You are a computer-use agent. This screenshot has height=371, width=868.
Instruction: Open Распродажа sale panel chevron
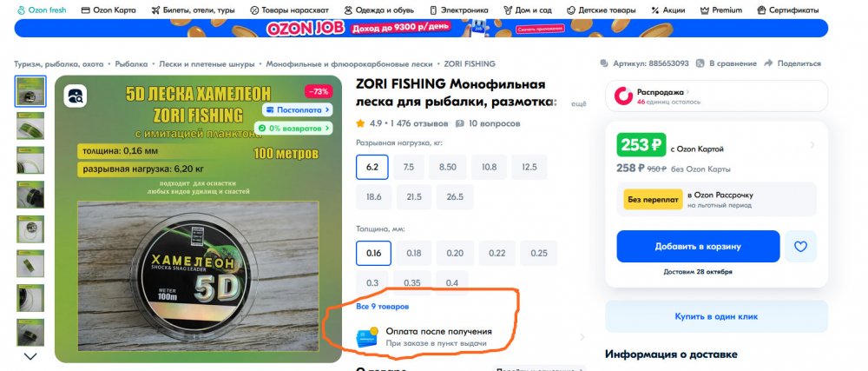click(688, 92)
